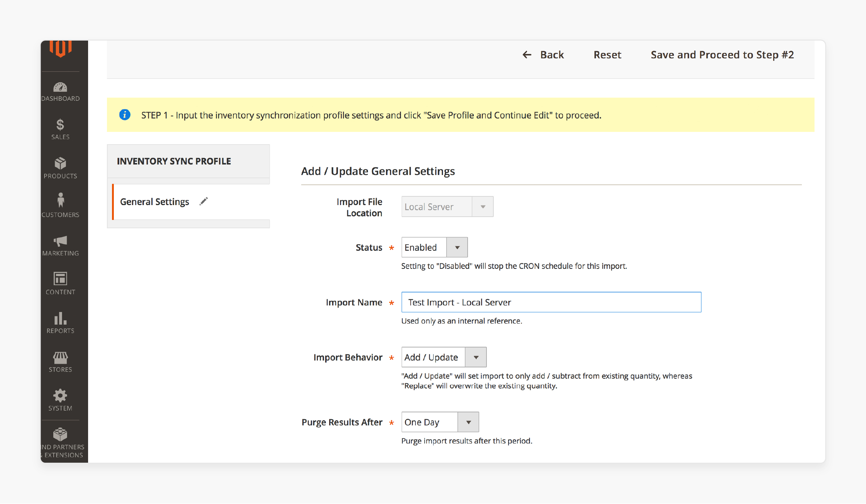Click the blue info icon in notice
The height and width of the screenshot is (504, 866).
pos(125,115)
